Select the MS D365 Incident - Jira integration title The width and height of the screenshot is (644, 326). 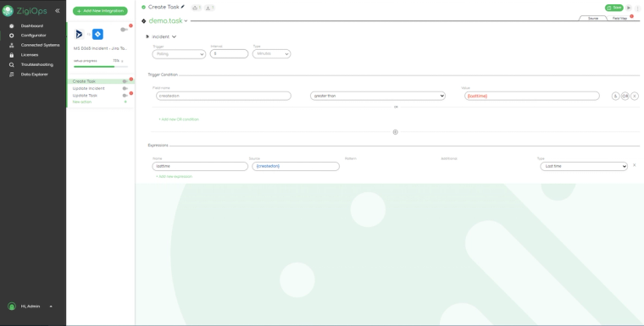point(100,48)
